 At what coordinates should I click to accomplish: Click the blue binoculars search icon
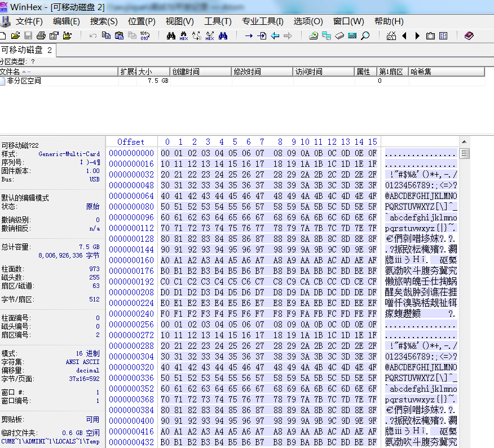click(223, 36)
